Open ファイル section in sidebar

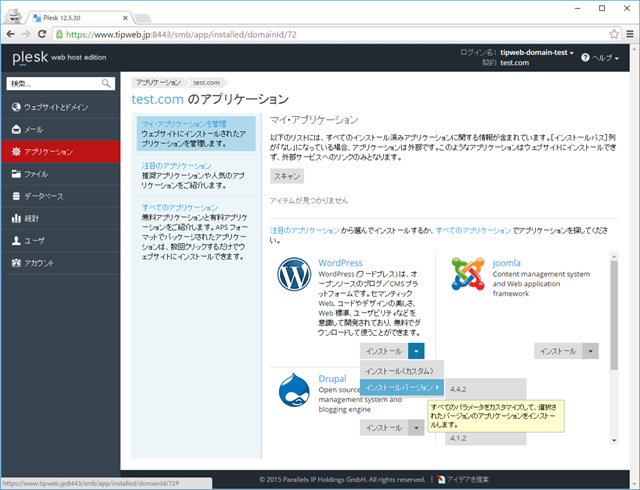click(x=60, y=174)
